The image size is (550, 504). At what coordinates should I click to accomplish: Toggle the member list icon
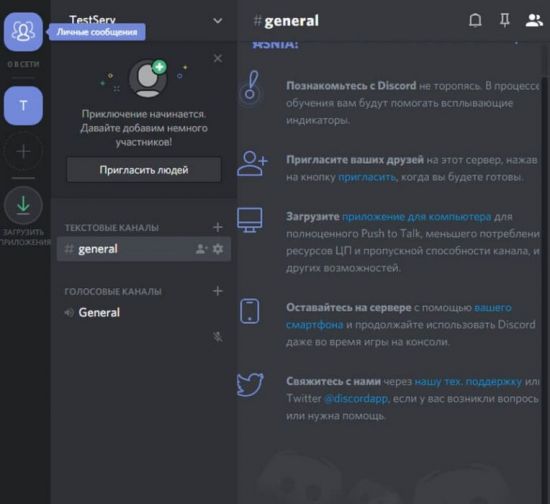click(x=534, y=20)
